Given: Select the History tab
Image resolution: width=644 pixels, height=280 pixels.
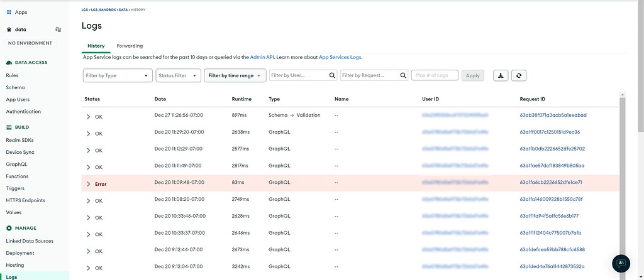Looking at the screenshot, I should pyautogui.click(x=96, y=46).
